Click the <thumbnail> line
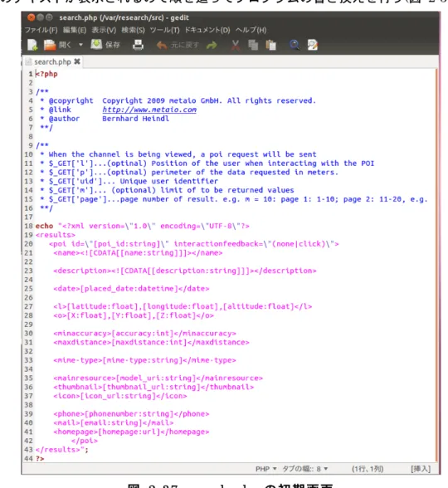This screenshot has height=488, width=448. (153, 387)
